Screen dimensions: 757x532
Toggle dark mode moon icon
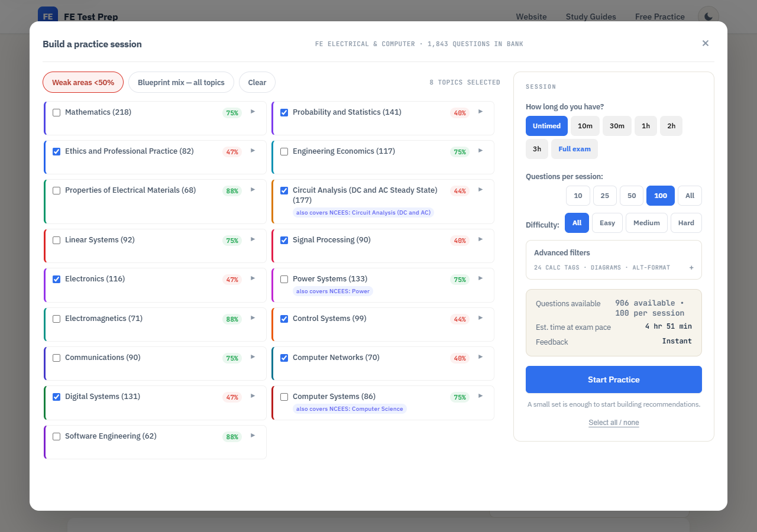[709, 17]
